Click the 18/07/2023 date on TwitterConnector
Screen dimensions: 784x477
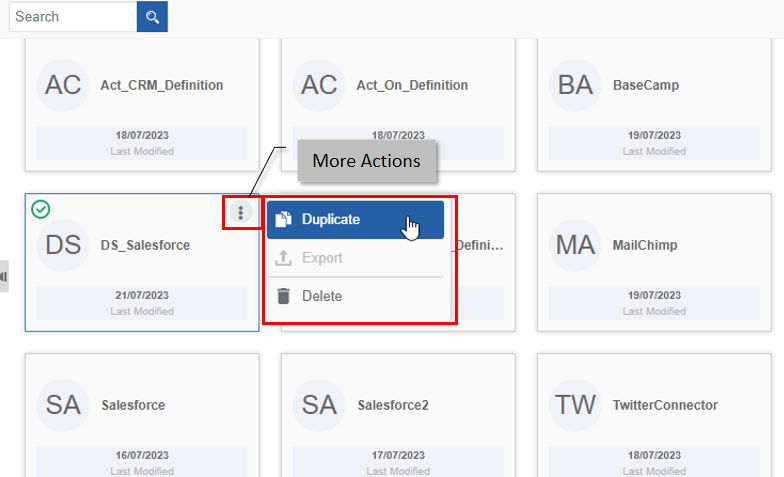(x=654, y=456)
